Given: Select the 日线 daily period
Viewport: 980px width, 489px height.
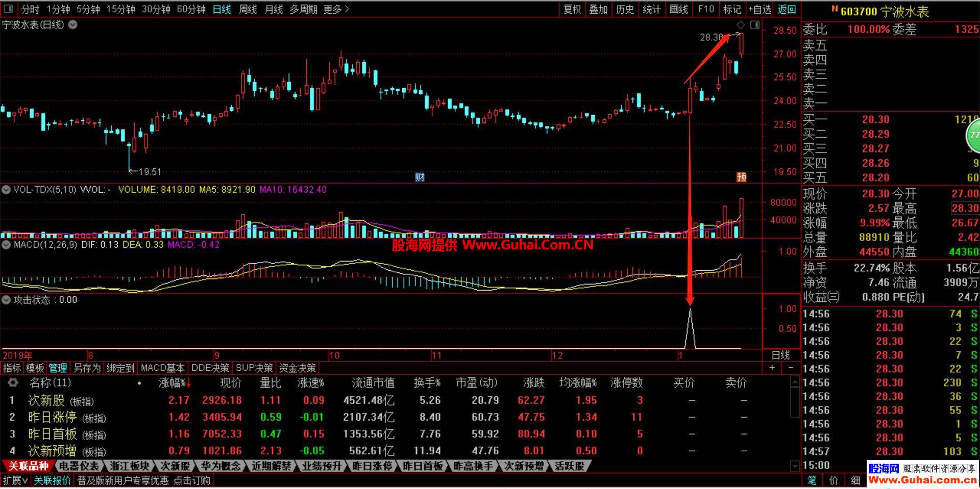Looking at the screenshot, I should click(x=222, y=9).
